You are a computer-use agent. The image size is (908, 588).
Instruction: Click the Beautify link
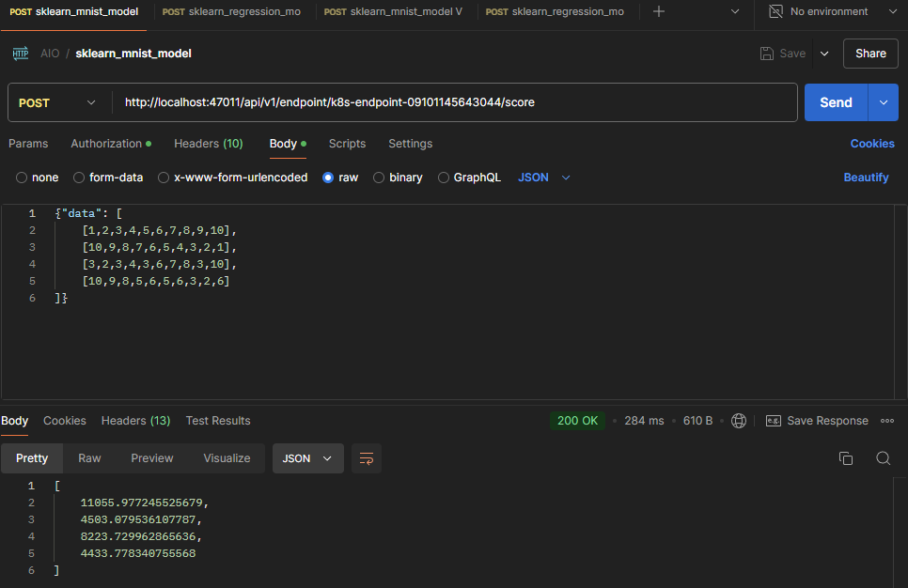(866, 178)
